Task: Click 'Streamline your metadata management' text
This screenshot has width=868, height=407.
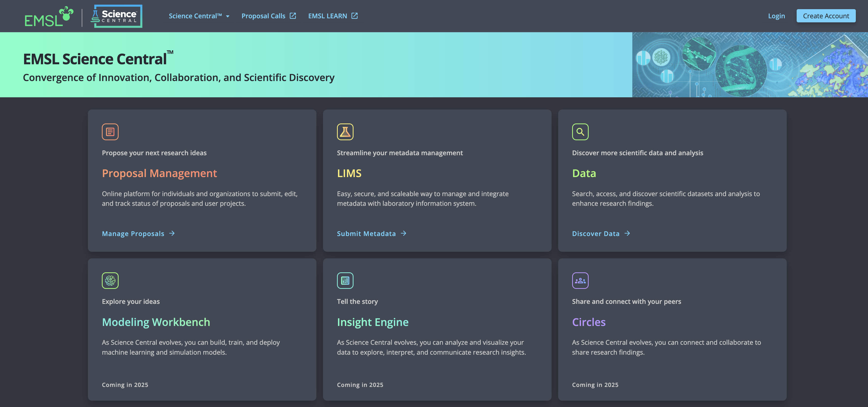Action: click(400, 153)
